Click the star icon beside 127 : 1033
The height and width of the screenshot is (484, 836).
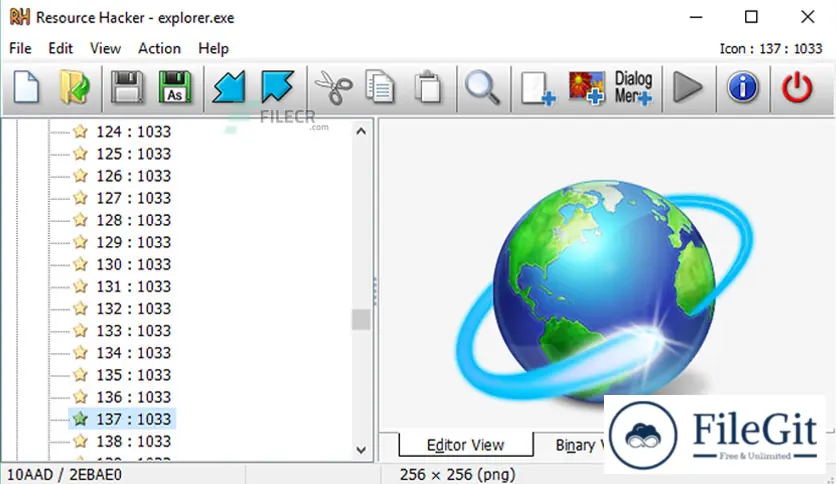click(81, 198)
